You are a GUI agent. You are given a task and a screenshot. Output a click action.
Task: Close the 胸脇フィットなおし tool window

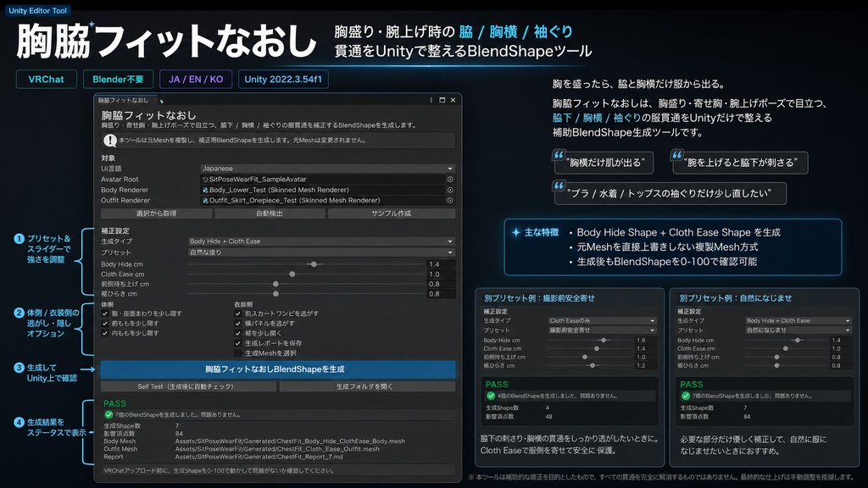pos(453,100)
